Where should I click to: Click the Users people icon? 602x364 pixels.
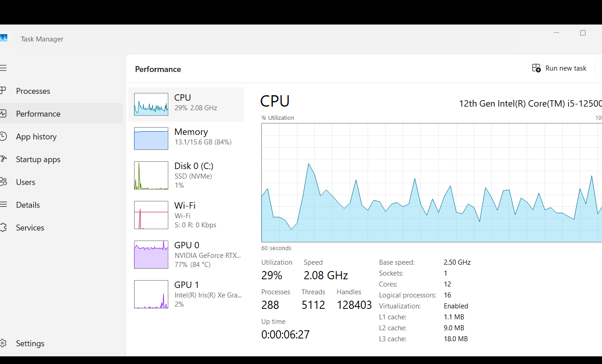(3, 182)
